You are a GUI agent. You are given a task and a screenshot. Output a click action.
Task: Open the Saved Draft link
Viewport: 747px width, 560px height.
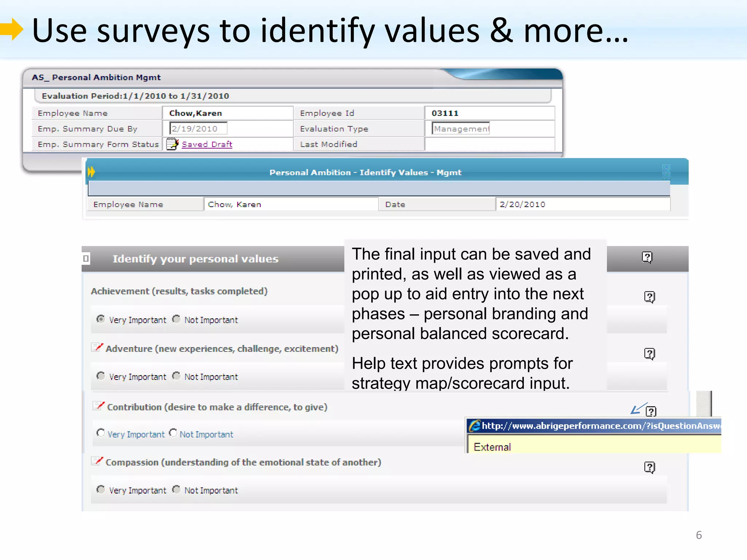click(x=207, y=144)
